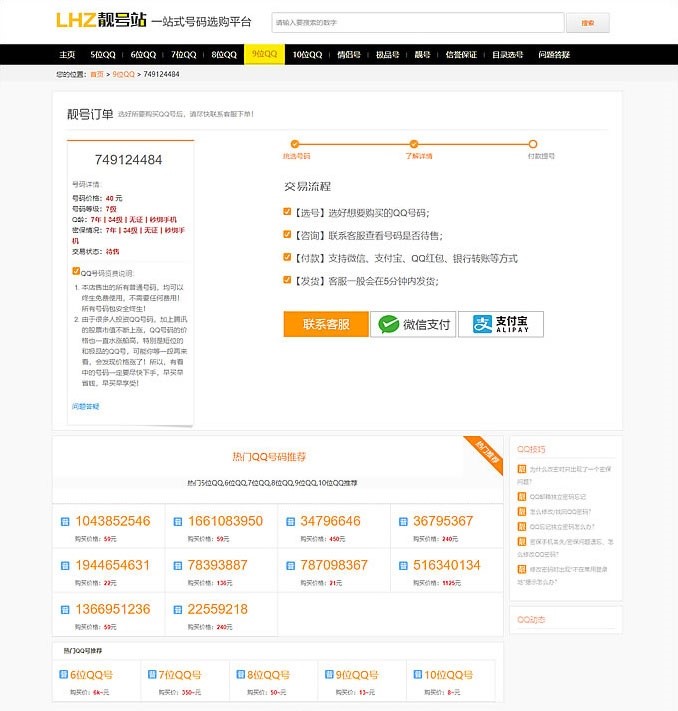The height and width of the screenshot is (711, 678).
Task: Click the number search input field
Action: click(x=416, y=22)
